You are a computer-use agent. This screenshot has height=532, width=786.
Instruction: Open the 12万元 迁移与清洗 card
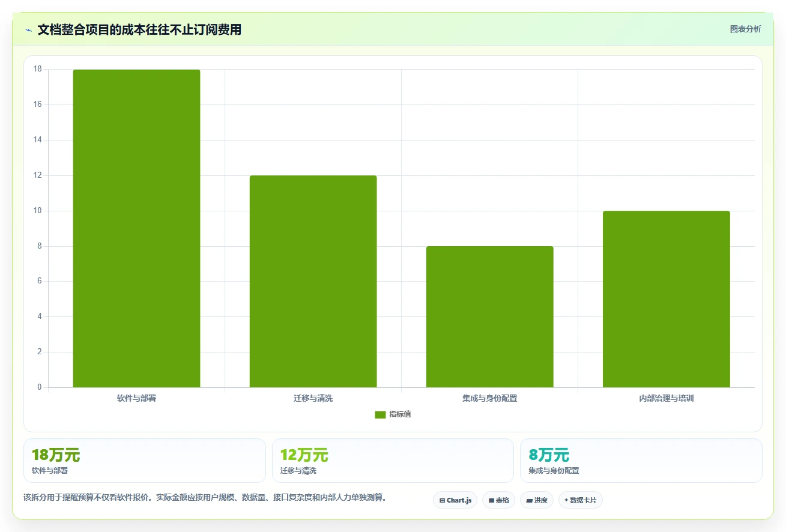click(x=393, y=461)
